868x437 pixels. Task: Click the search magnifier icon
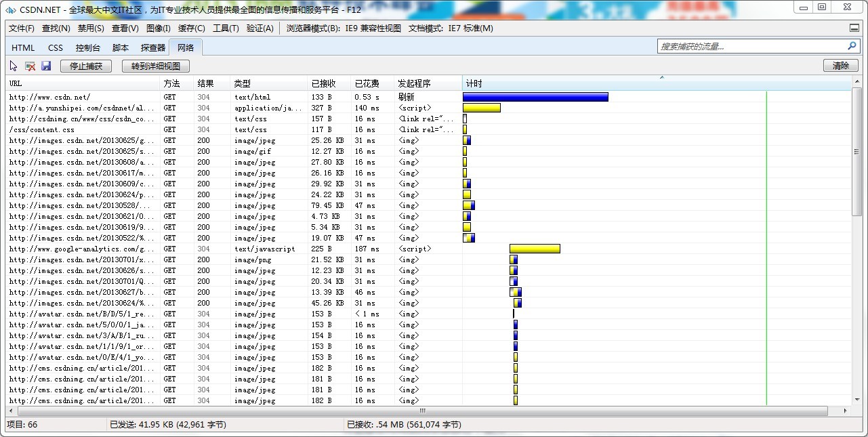click(852, 46)
